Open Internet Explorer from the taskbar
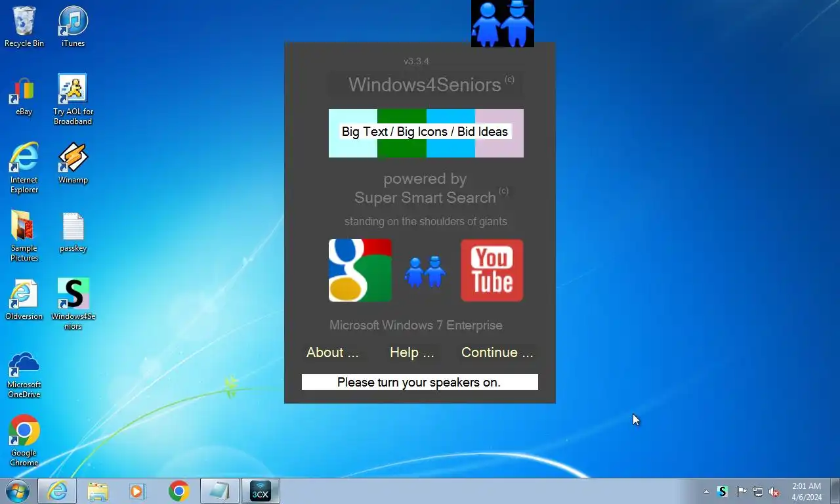The image size is (840, 504). (x=57, y=491)
